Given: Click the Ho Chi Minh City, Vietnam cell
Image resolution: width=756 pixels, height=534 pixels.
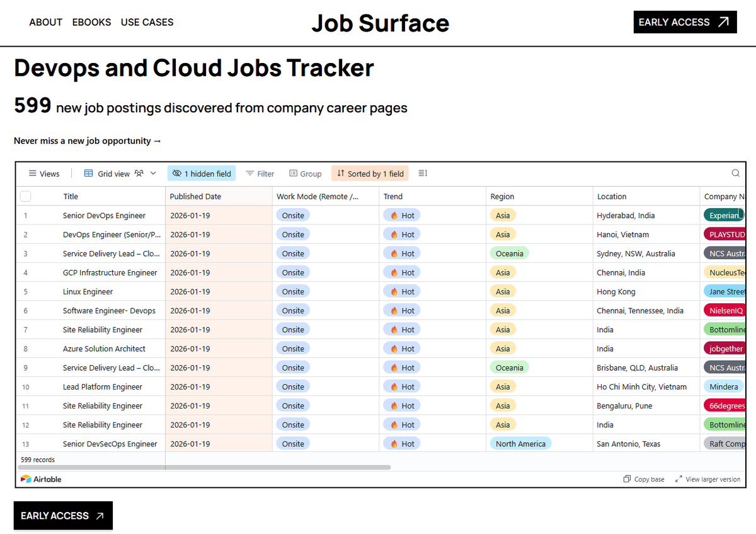Looking at the screenshot, I should [646, 386].
